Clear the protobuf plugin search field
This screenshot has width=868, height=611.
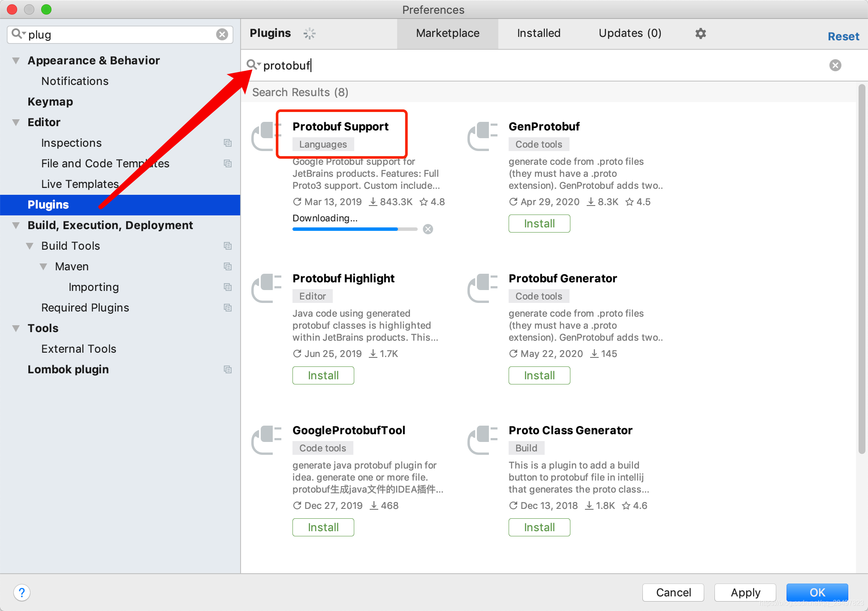click(x=835, y=65)
